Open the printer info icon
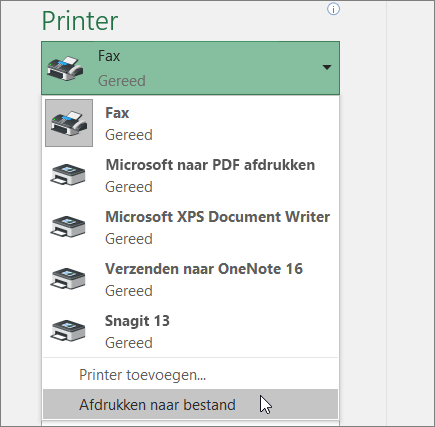Viewport: 435px width, 427px height. click(x=333, y=9)
